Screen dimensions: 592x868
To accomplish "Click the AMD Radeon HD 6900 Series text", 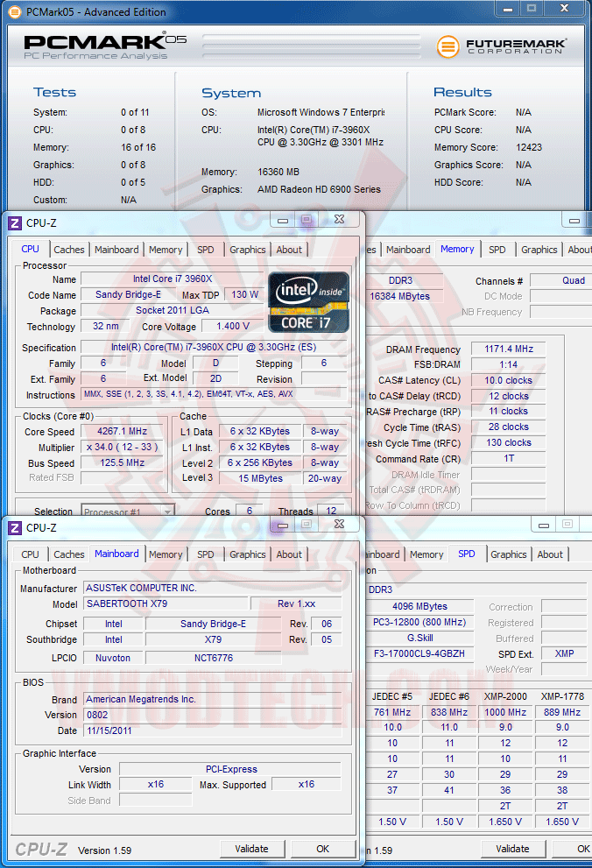I will [320, 189].
